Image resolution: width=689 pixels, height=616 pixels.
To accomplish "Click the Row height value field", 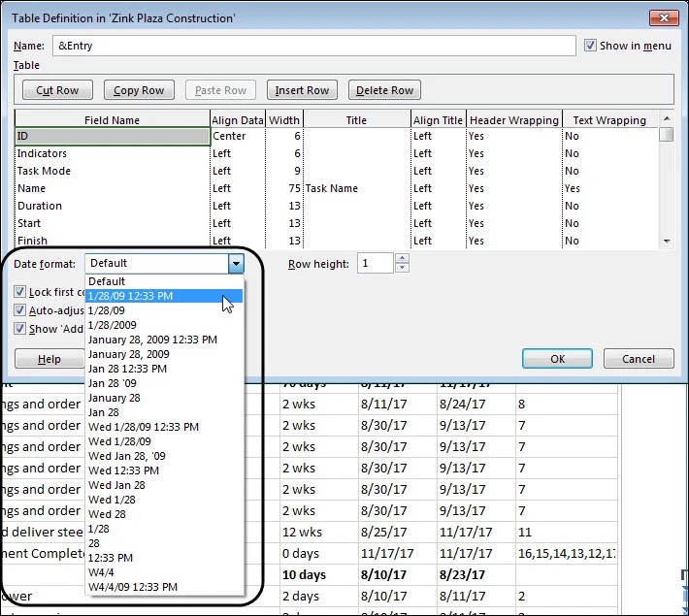I will click(x=375, y=264).
